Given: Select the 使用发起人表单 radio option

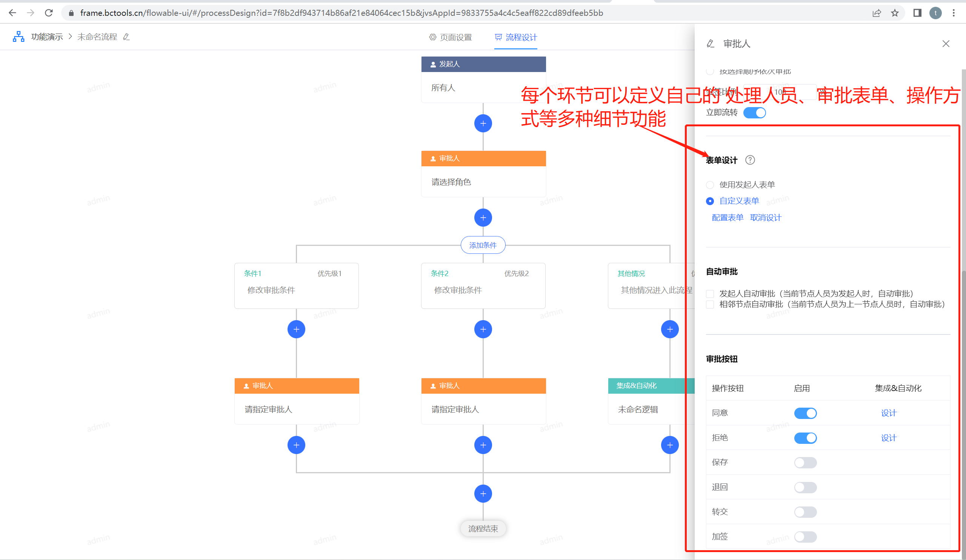Looking at the screenshot, I should (x=710, y=185).
